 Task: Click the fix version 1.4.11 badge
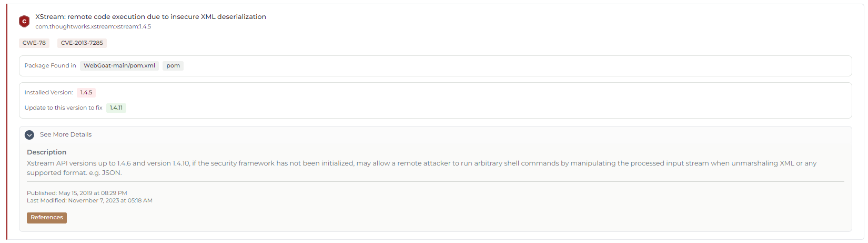point(116,108)
